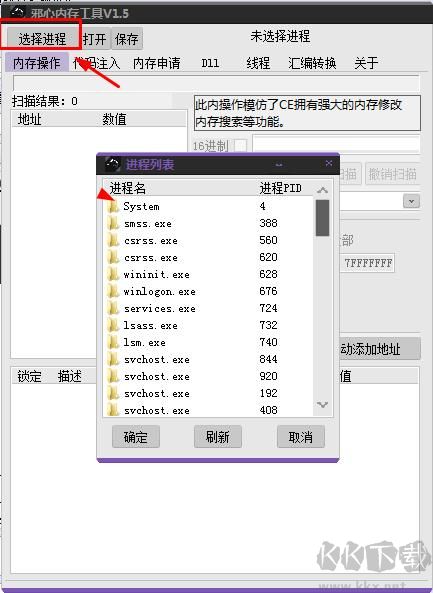Select the smss.exe process icon
Image resolution: width=433 pixels, height=593 pixels.
click(113, 224)
